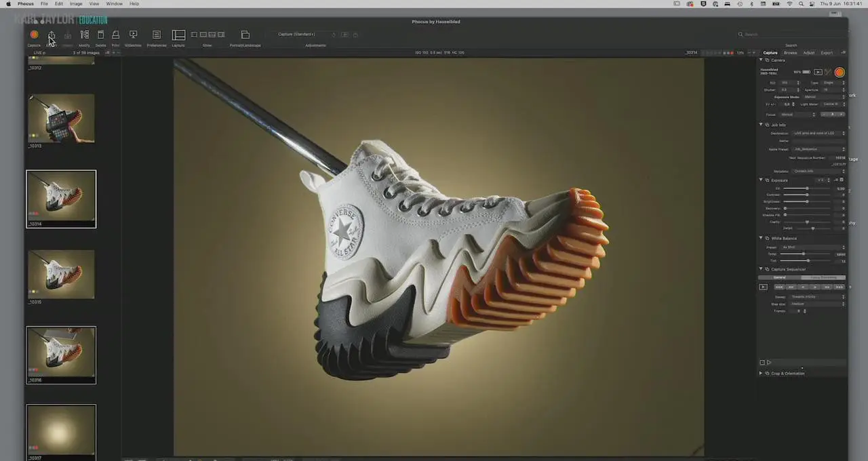
Task: Click the orange shutter release in Camera panel
Action: [x=840, y=72]
